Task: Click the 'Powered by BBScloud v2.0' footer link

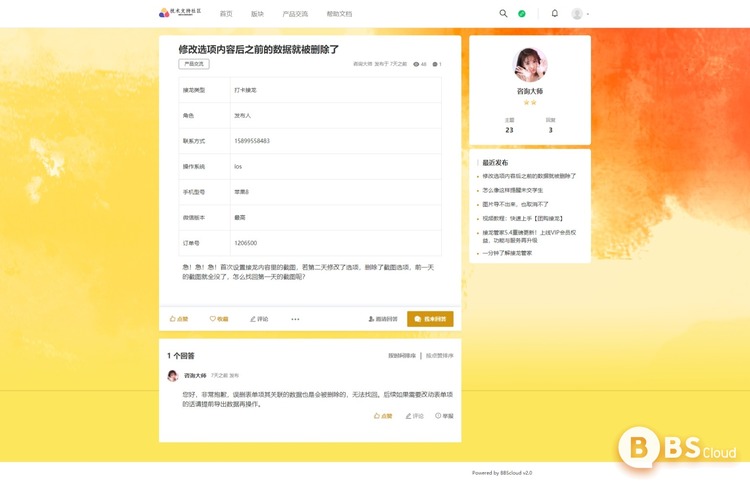Action: click(x=502, y=473)
